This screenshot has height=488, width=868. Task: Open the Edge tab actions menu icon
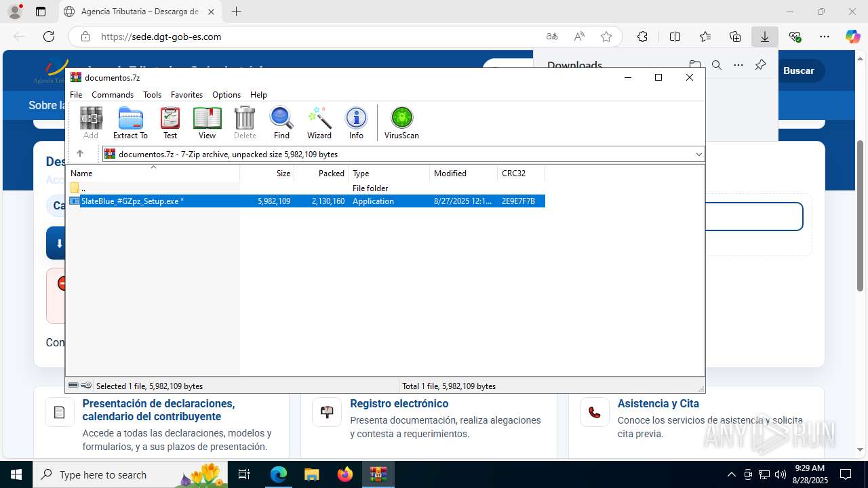[41, 12]
